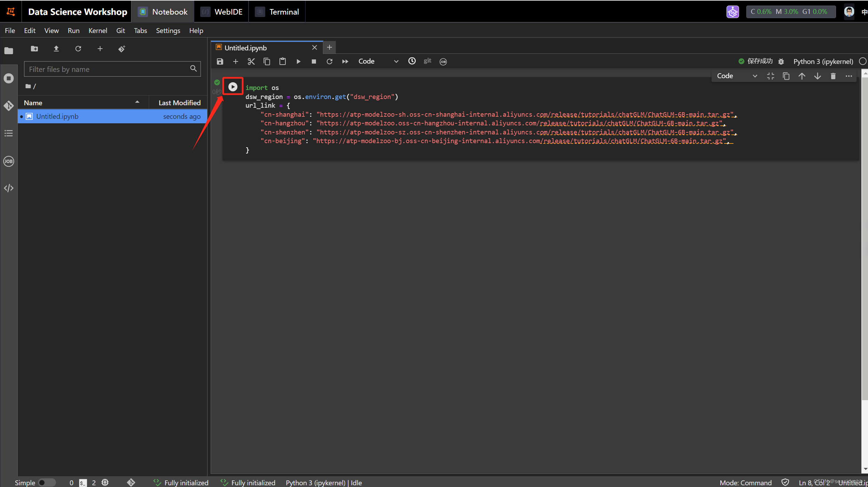This screenshot has height=487, width=868.
Task: Move the cell up
Action: [x=802, y=76]
